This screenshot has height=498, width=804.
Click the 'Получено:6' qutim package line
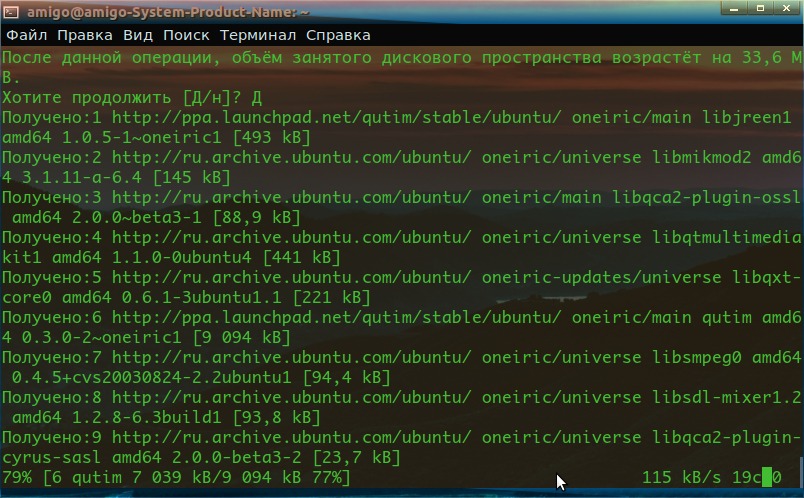click(x=402, y=317)
